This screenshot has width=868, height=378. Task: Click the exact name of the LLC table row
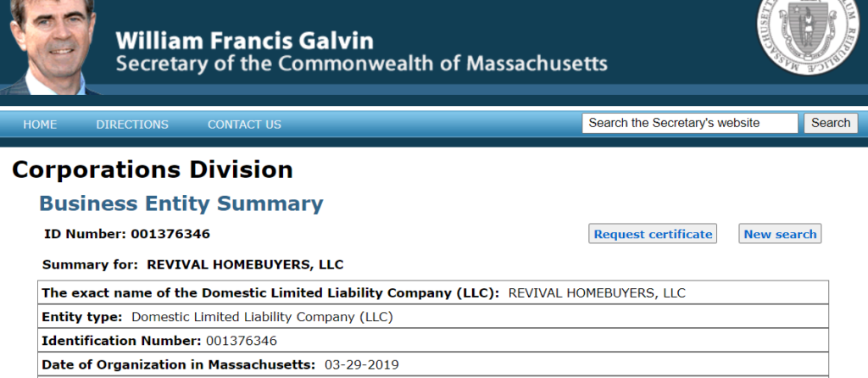(433, 292)
